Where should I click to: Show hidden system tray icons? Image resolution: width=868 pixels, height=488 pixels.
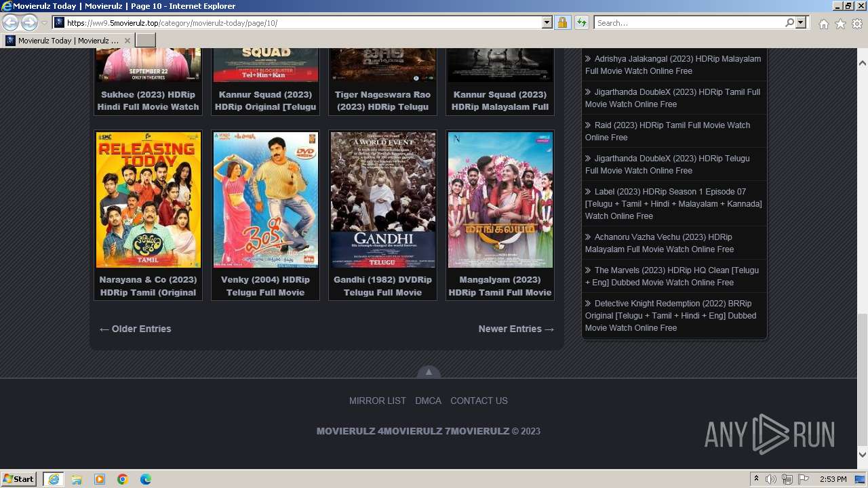click(x=756, y=479)
